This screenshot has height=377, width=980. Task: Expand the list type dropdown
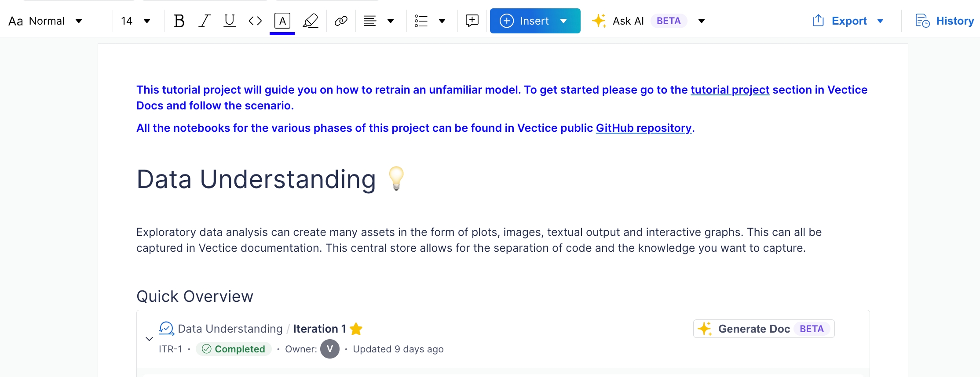tap(442, 21)
